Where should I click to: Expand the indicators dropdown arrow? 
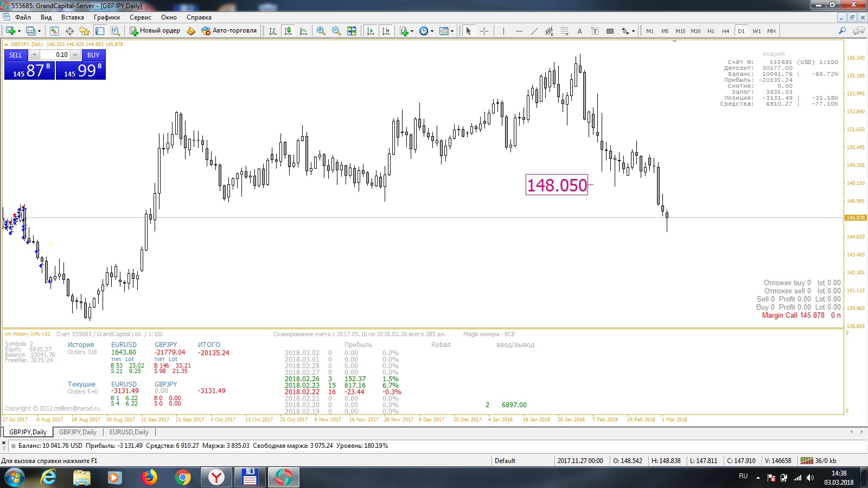click(x=412, y=31)
